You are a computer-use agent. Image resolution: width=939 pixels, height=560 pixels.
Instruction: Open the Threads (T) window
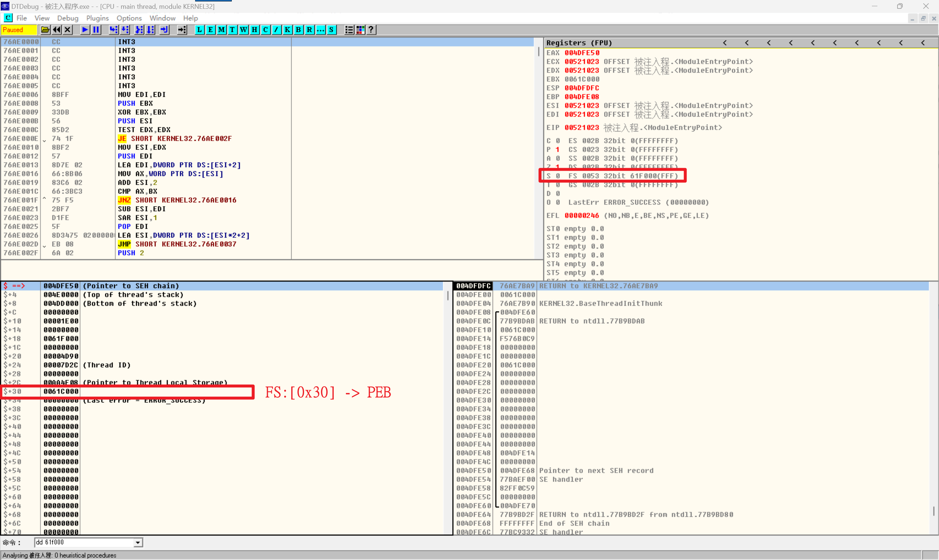point(232,30)
